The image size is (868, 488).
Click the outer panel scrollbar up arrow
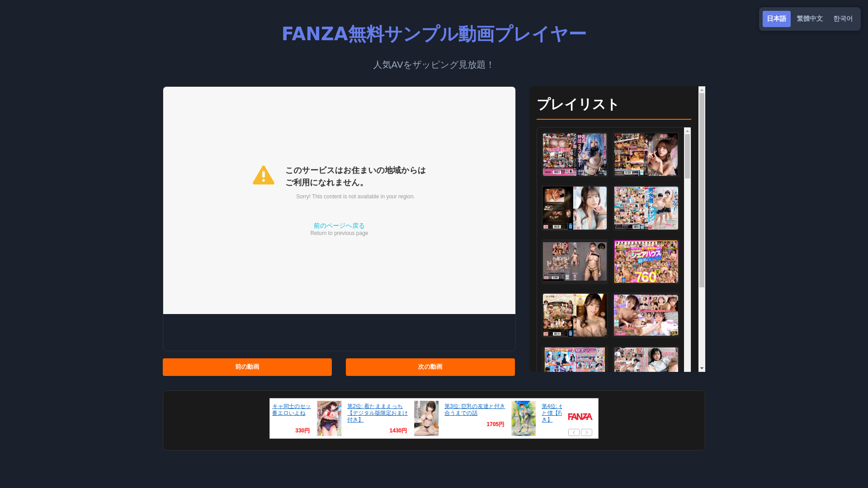(702, 90)
